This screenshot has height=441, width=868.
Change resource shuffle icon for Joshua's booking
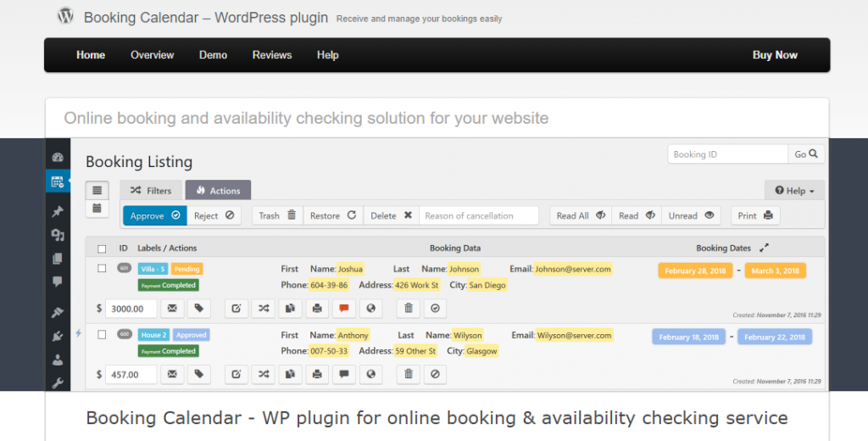pos(263,309)
